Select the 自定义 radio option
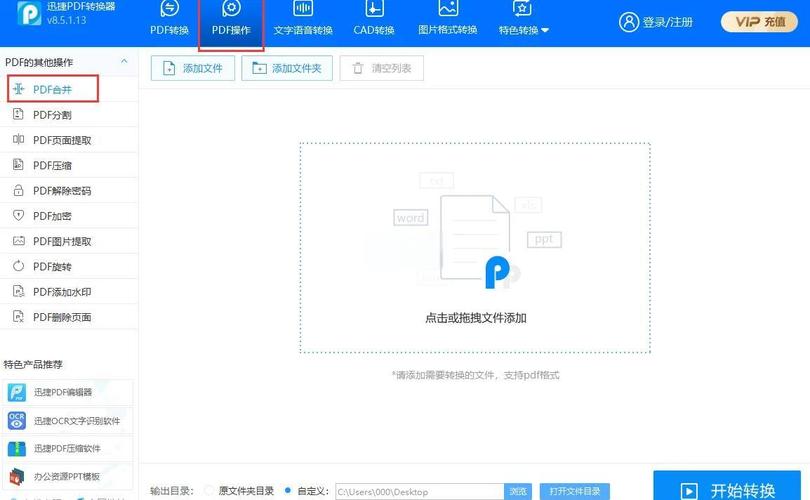The height and width of the screenshot is (500, 810). pyautogui.click(x=288, y=490)
